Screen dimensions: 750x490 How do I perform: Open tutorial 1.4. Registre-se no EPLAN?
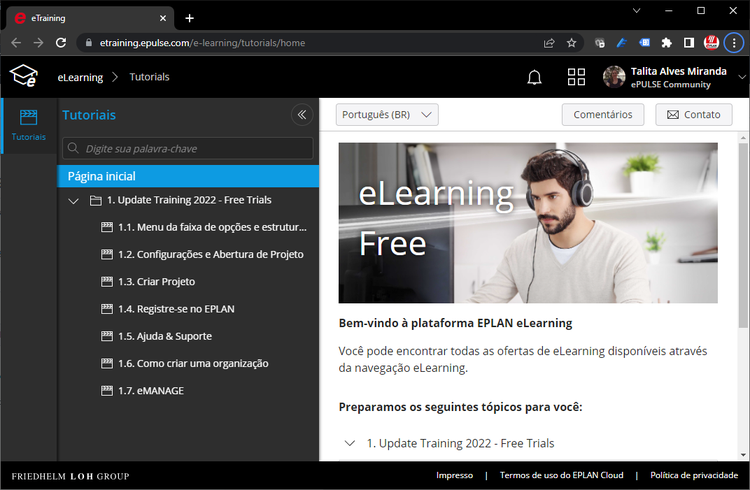(x=176, y=309)
